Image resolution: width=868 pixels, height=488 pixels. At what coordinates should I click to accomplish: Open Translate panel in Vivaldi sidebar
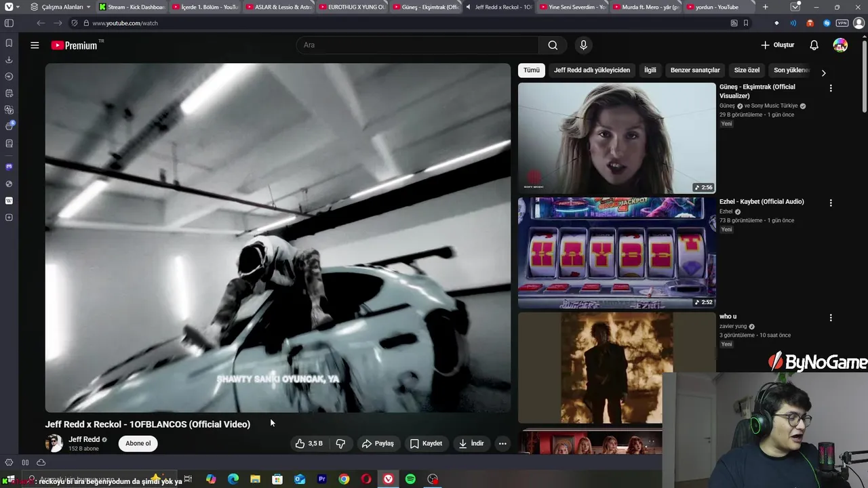pos(9,110)
